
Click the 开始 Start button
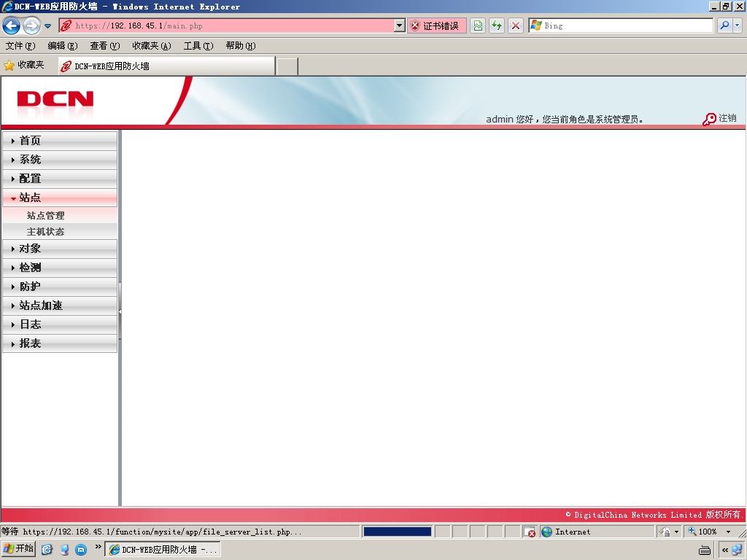(x=18, y=549)
